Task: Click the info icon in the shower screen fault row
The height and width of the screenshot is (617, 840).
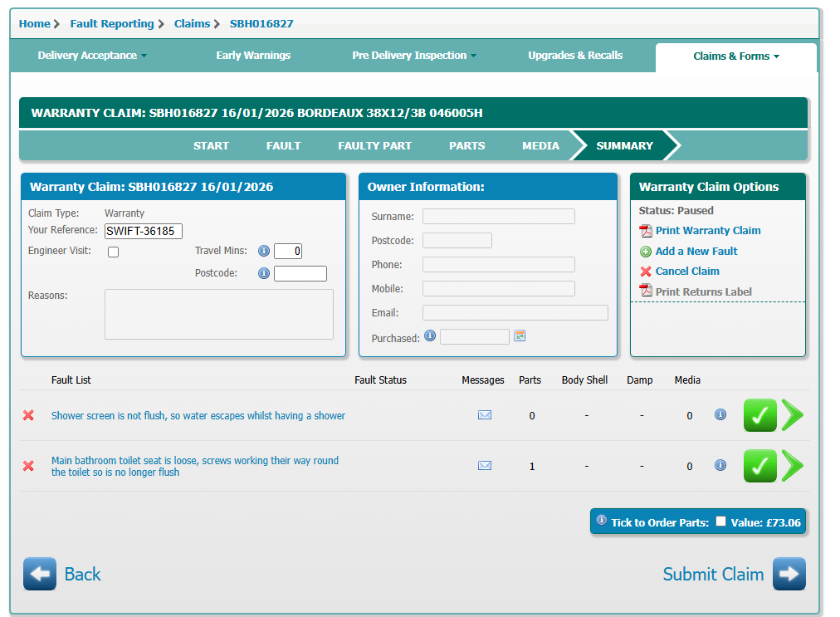Action: click(x=720, y=414)
